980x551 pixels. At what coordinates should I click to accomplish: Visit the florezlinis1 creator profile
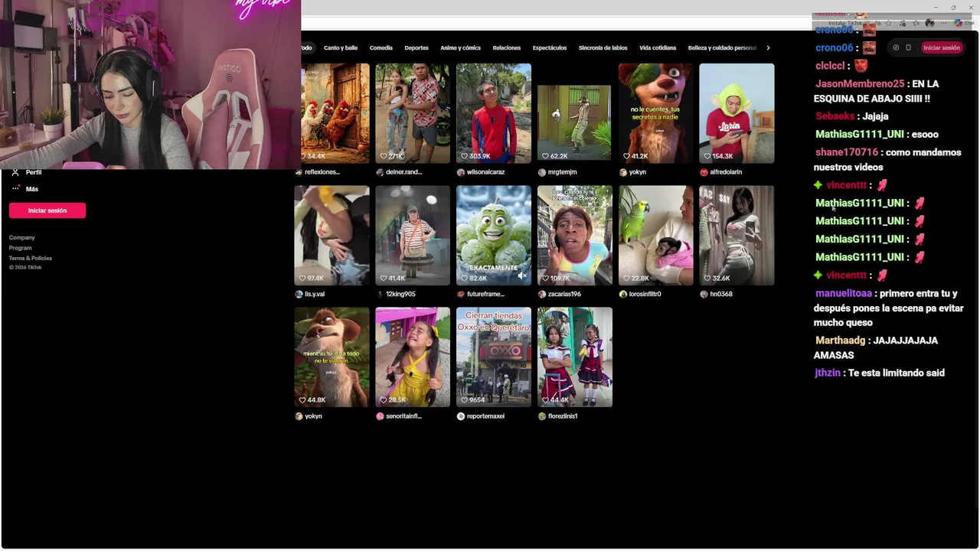point(558,416)
